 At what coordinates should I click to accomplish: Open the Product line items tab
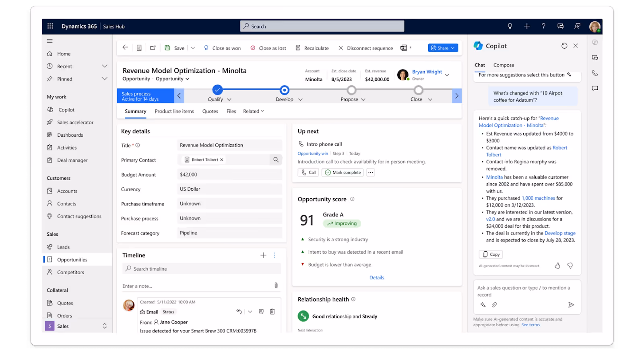(x=174, y=111)
